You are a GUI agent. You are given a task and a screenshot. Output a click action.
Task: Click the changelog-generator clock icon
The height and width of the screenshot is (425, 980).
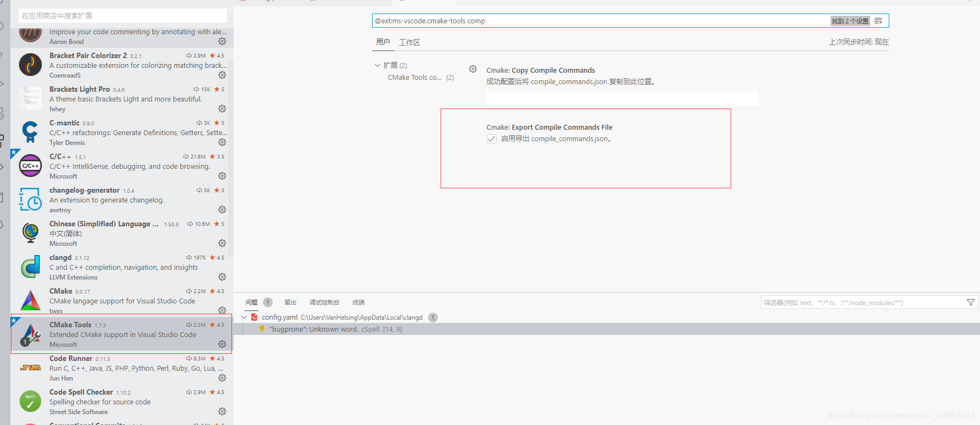point(30,199)
